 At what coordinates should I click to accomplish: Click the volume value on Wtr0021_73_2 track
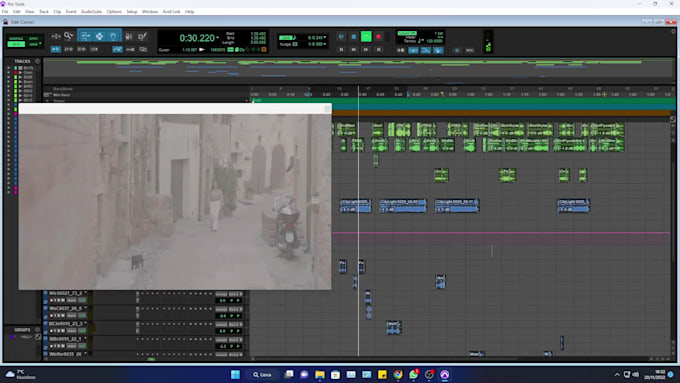(x=222, y=300)
